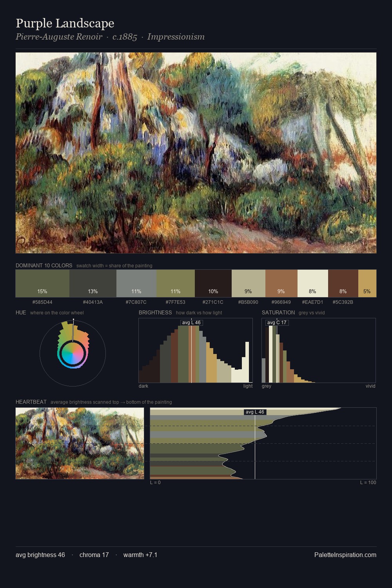
Task: Click the 'DOMINANT 10 COLORS' heading
Action: point(44,265)
